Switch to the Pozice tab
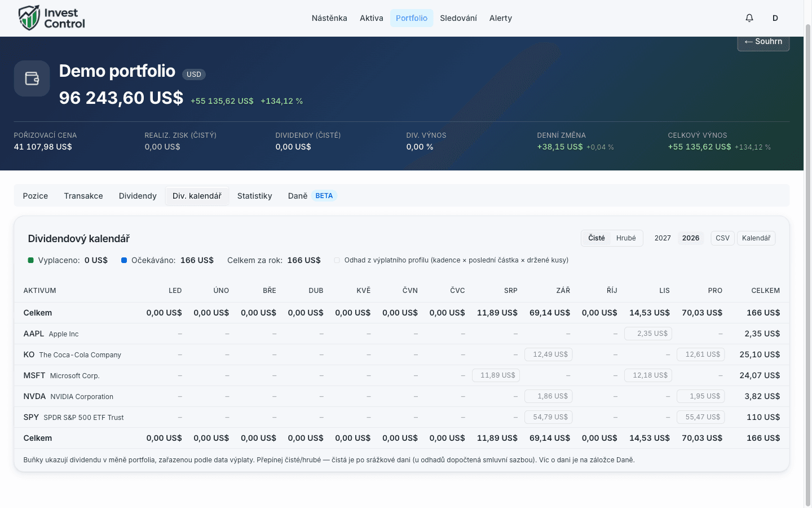Viewport: 812px width, 508px height. [x=36, y=196]
